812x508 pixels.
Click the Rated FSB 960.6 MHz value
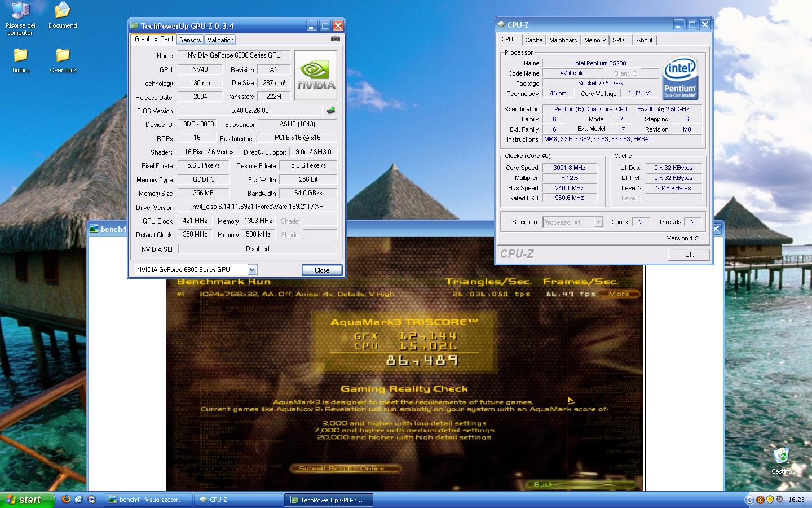[x=569, y=198]
